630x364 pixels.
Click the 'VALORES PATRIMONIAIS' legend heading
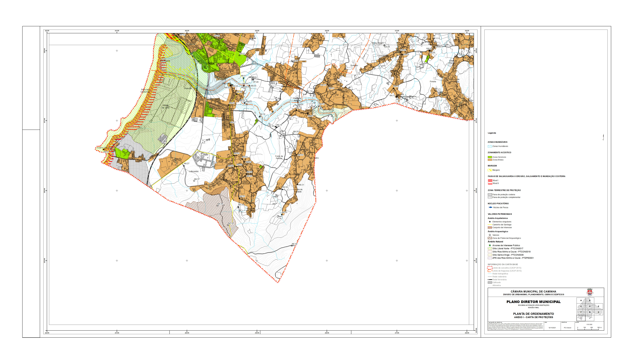(500, 214)
